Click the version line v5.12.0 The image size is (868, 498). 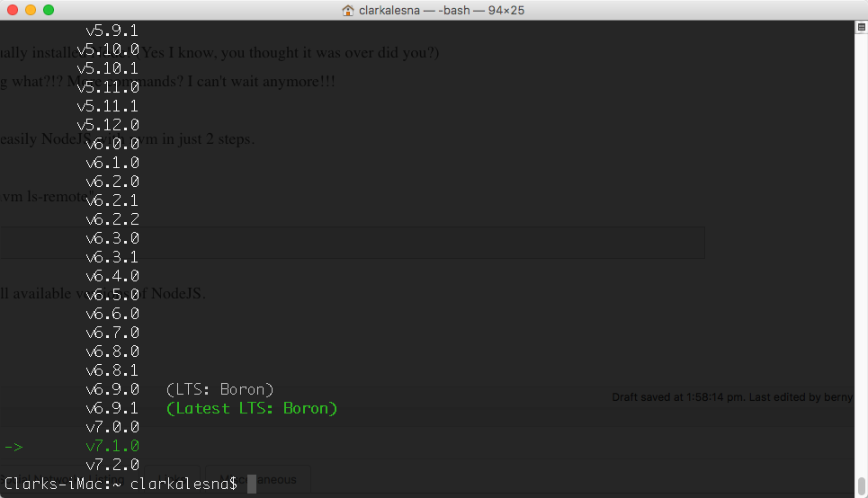(107, 124)
